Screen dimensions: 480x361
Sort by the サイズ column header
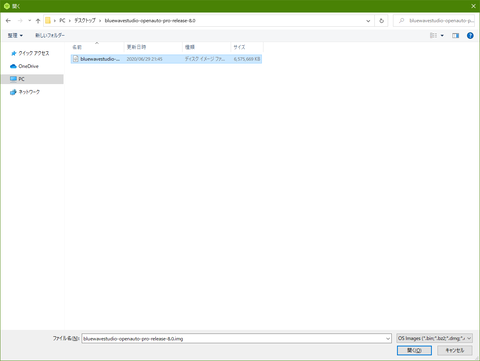247,47
